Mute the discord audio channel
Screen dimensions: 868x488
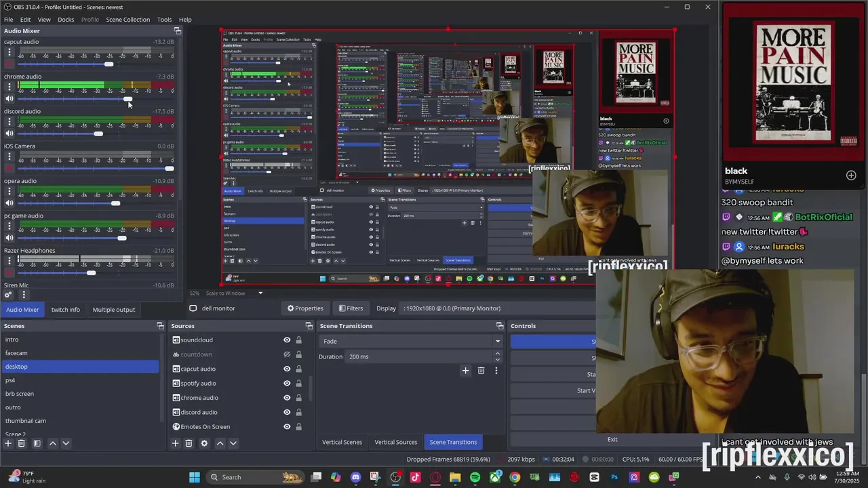[x=9, y=134]
